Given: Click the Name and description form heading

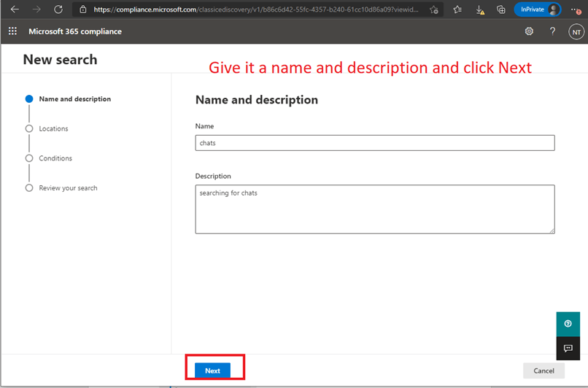Looking at the screenshot, I should click(257, 100).
